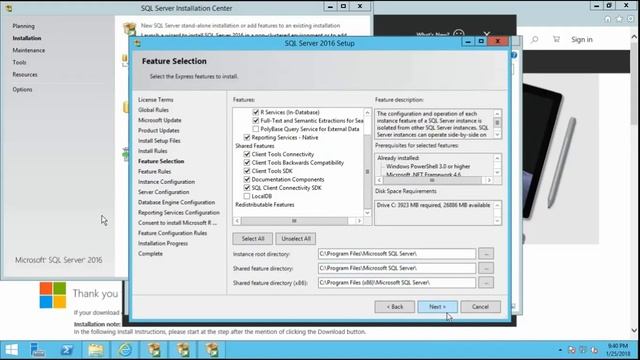
Task: Open Maintenance in Installation Center sidebar
Action: click(x=29, y=50)
